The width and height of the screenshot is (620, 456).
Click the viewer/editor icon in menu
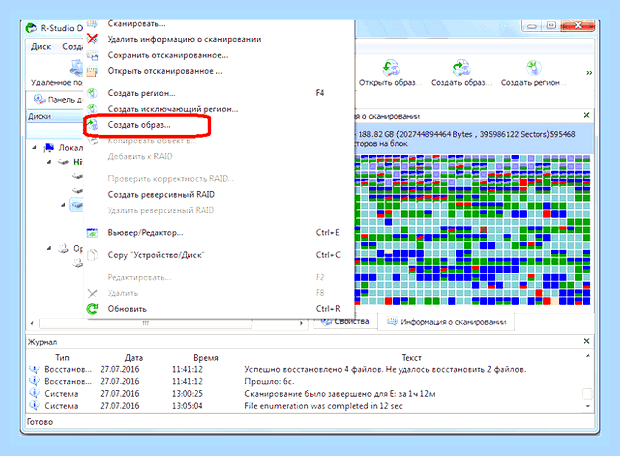coord(93,233)
